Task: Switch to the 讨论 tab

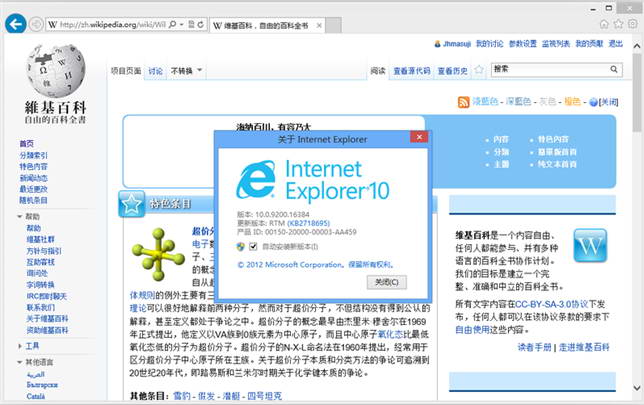Action: point(155,71)
